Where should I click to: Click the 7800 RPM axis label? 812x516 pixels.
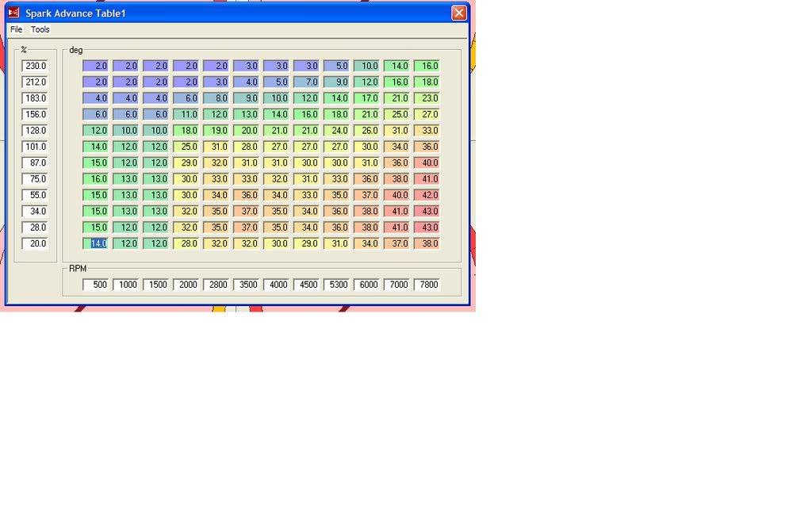click(428, 285)
